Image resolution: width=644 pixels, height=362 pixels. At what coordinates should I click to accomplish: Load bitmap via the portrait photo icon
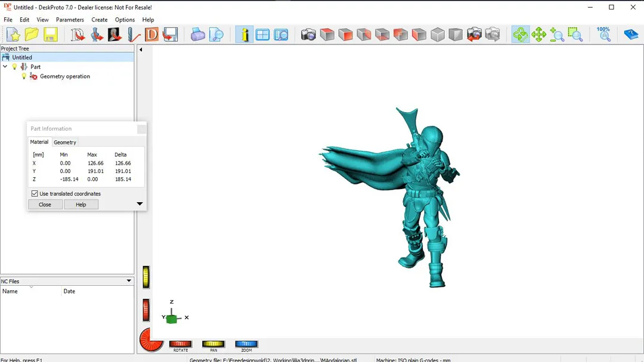(114, 35)
